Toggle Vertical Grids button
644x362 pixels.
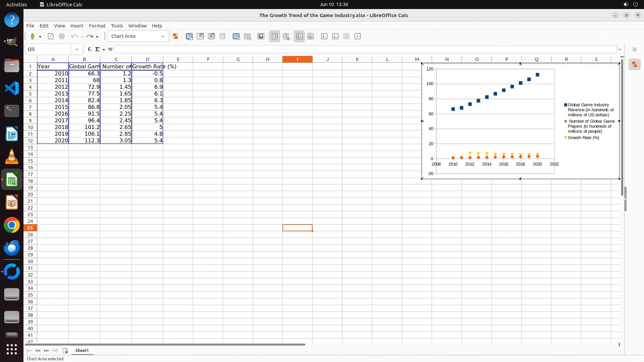(x=311, y=36)
